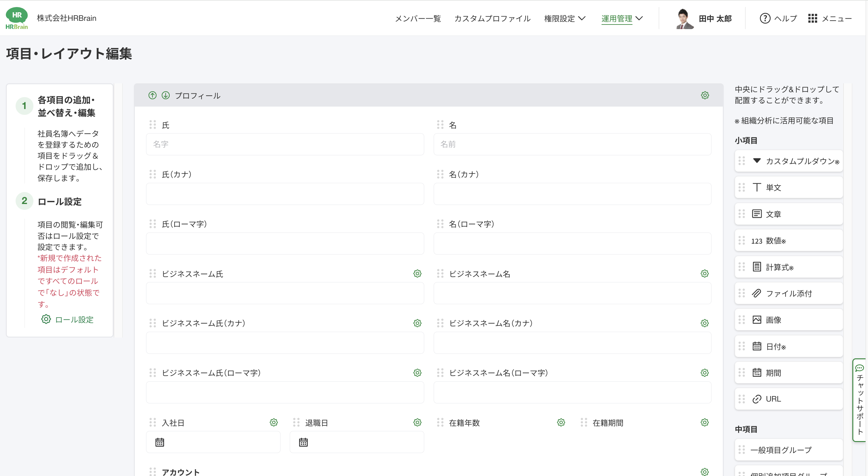The width and height of the screenshot is (868, 476).
Task: Open the ヘルプ help button
Action: click(778, 18)
